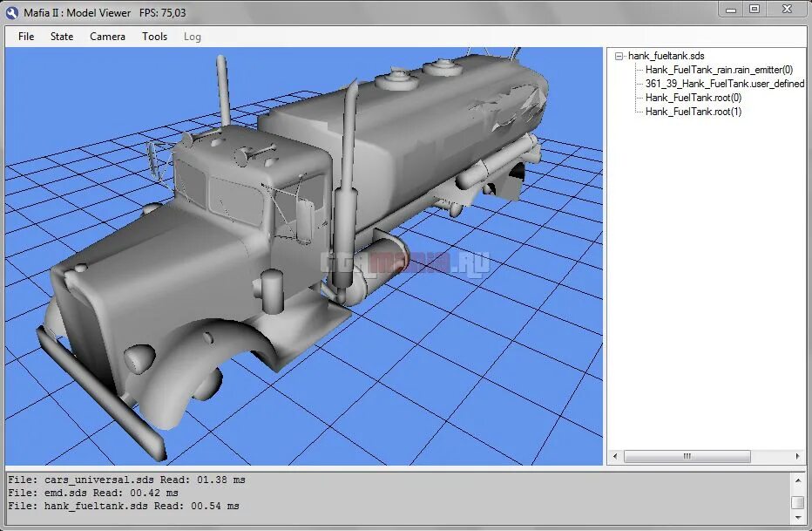Open the Log menu
Image resolution: width=812 pixels, height=531 pixels.
coord(193,37)
